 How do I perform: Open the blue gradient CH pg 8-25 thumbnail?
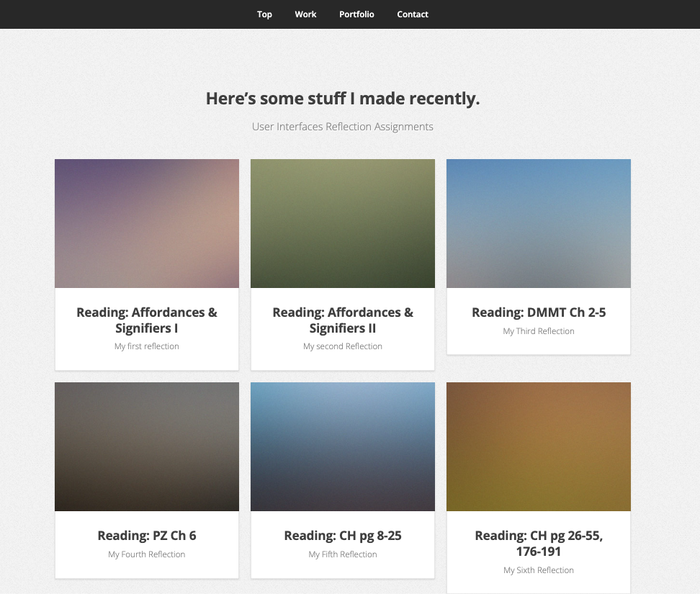coord(343,446)
